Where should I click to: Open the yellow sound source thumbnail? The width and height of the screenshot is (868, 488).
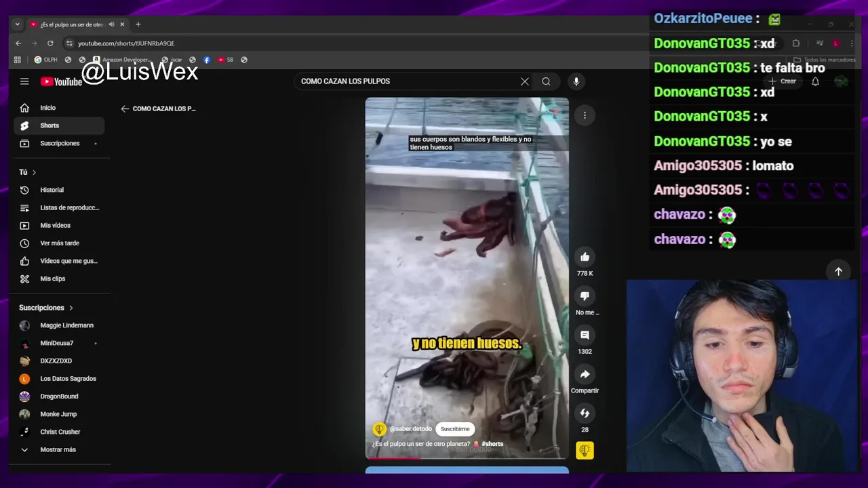[585, 450]
